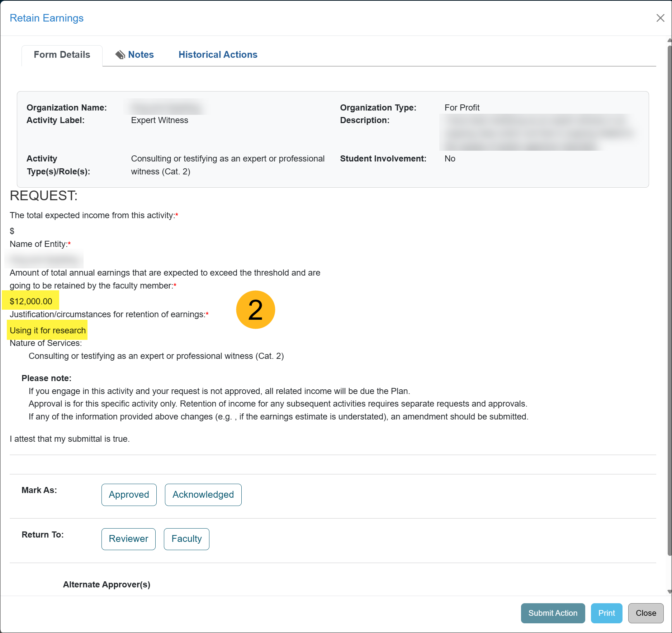Click the tag icon beside Notes
Image resolution: width=672 pixels, height=633 pixels.
(x=120, y=55)
